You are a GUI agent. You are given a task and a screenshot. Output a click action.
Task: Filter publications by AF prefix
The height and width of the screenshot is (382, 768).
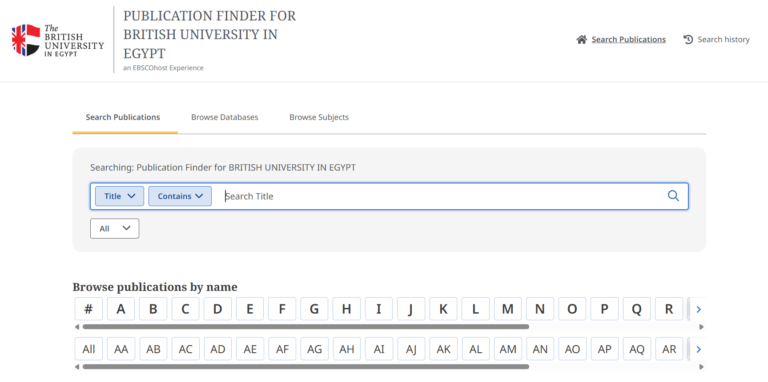click(282, 349)
